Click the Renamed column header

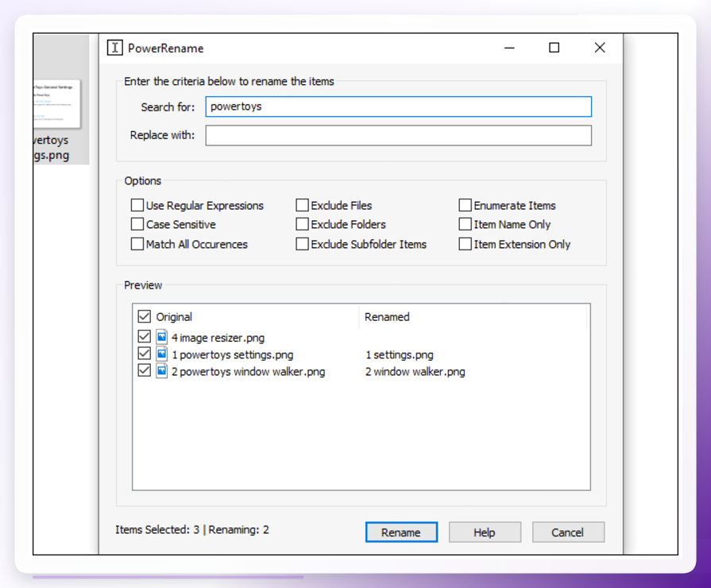point(387,317)
